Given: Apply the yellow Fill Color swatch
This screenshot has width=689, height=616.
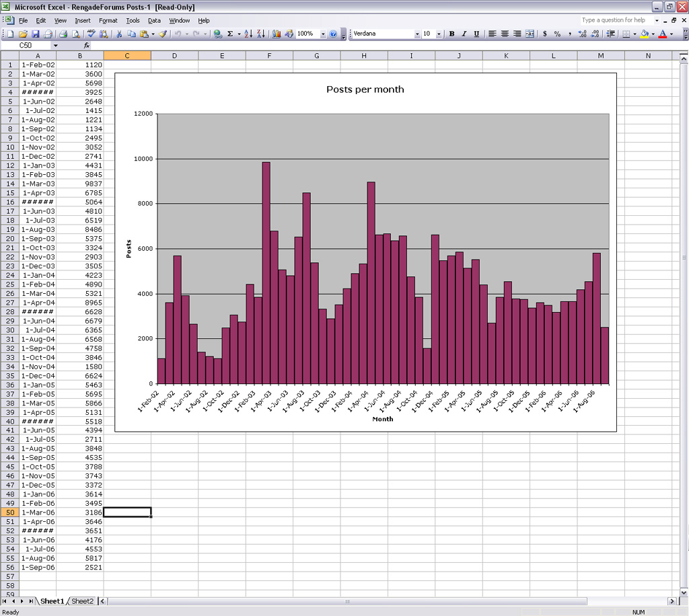Looking at the screenshot, I should coord(644,34).
